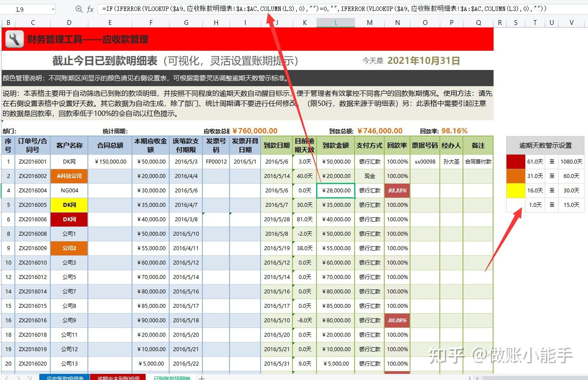Select column header N
The width and height of the screenshot is (588, 380).
click(x=397, y=23)
